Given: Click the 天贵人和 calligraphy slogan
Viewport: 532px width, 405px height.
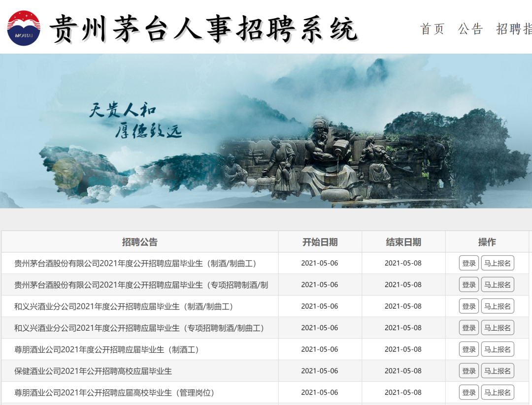Looking at the screenshot, I should point(123,111).
